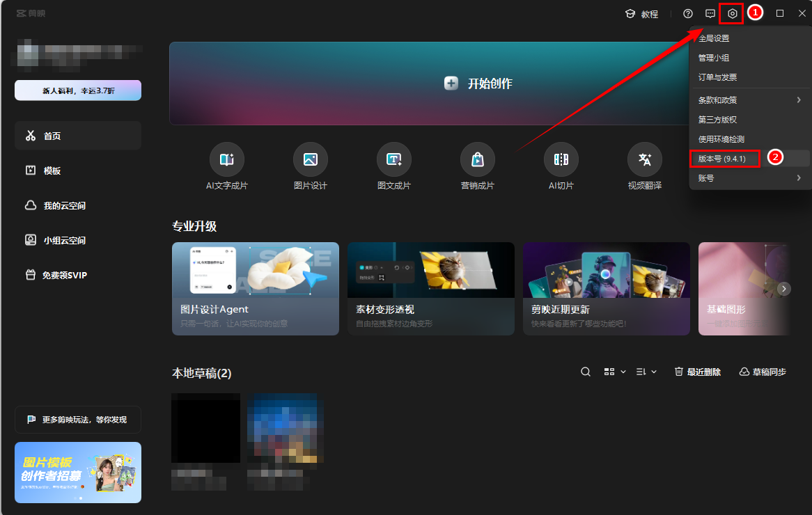
Task: Open the draft sort order dropdown
Action: pos(645,371)
